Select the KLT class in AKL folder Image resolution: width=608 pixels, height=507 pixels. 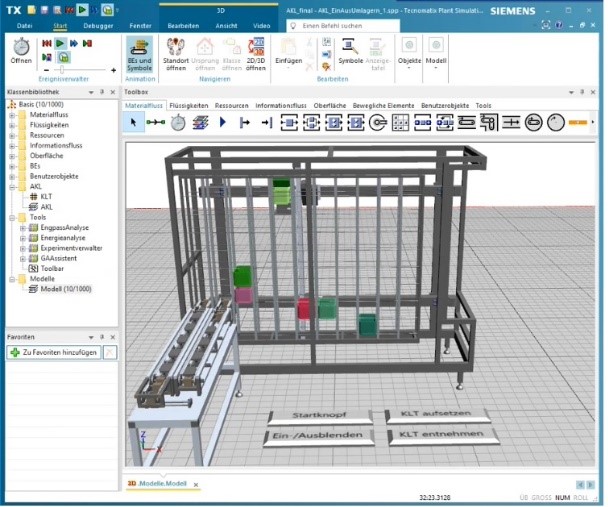pyautogui.click(x=46, y=197)
